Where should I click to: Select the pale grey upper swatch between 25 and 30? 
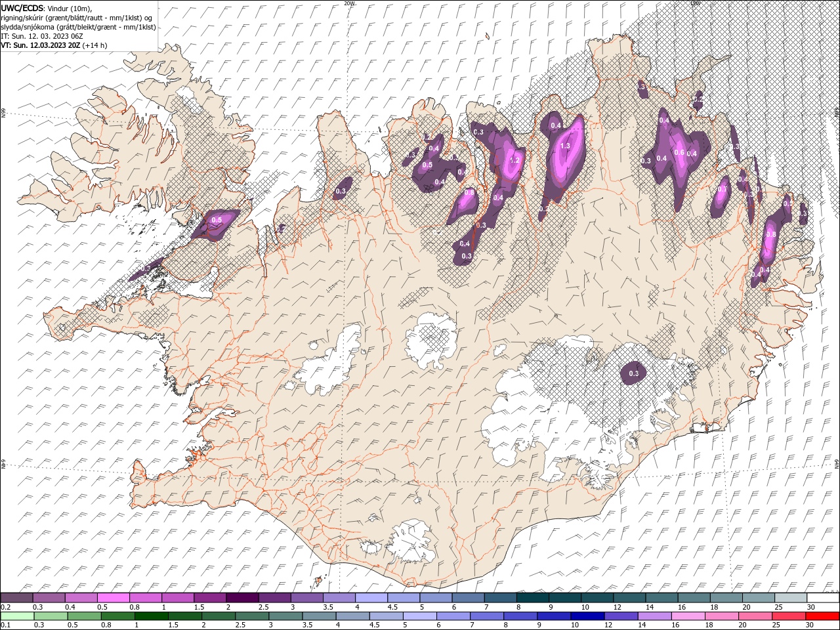[x=791, y=598]
